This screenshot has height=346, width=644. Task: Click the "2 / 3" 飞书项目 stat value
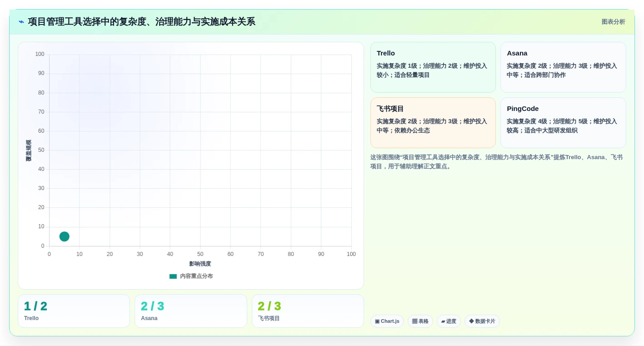[270, 306]
